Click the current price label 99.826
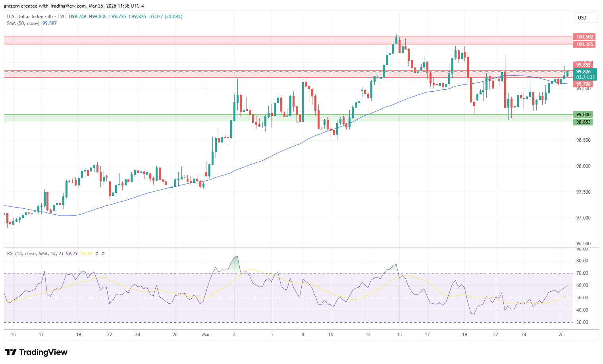This screenshot has width=603, height=364. tap(584, 72)
